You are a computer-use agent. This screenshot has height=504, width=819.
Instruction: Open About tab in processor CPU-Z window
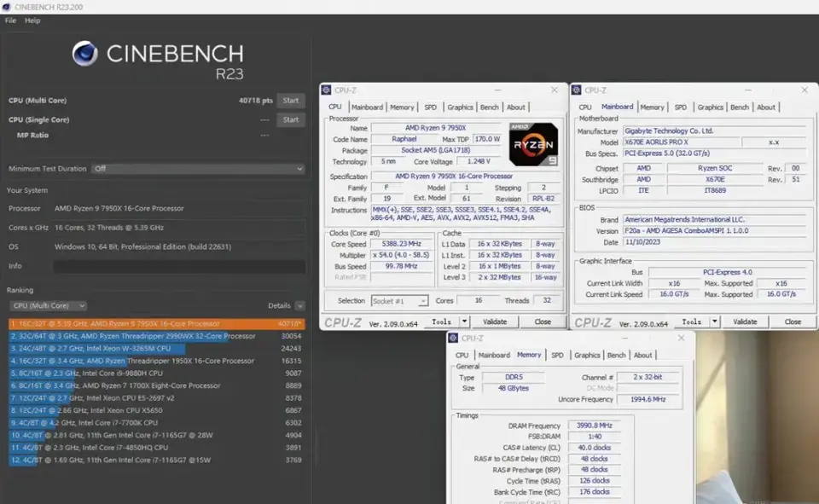coord(515,107)
